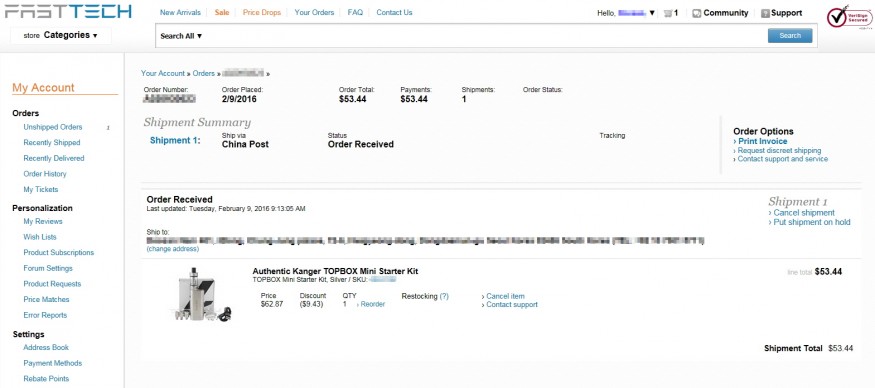Click the Support icon

pyautogui.click(x=766, y=13)
